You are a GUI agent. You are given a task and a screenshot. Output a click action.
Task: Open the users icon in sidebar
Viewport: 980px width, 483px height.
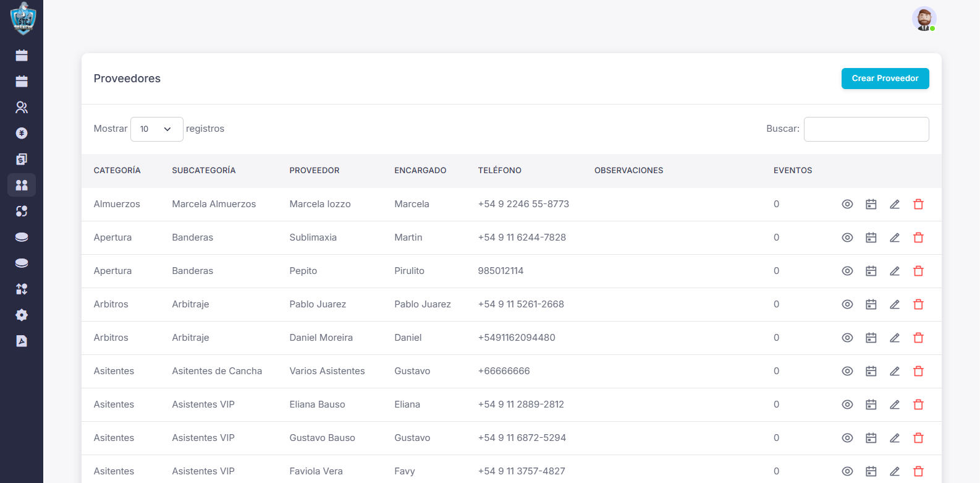tap(22, 108)
